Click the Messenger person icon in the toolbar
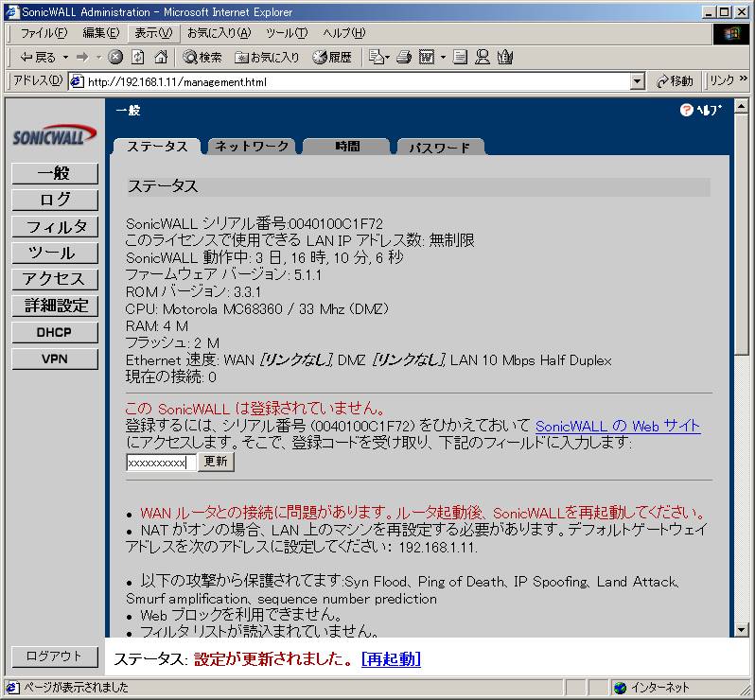The image size is (755, 700). pos(482,58)
